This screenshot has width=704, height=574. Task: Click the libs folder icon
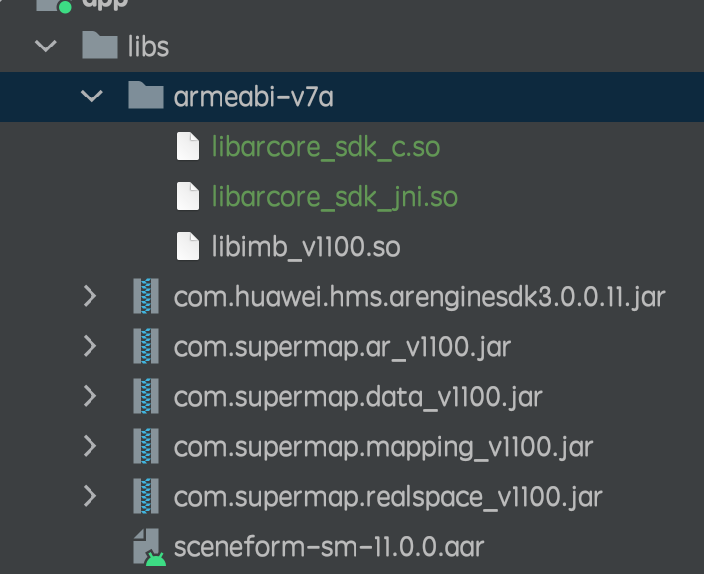click(100, 45)
